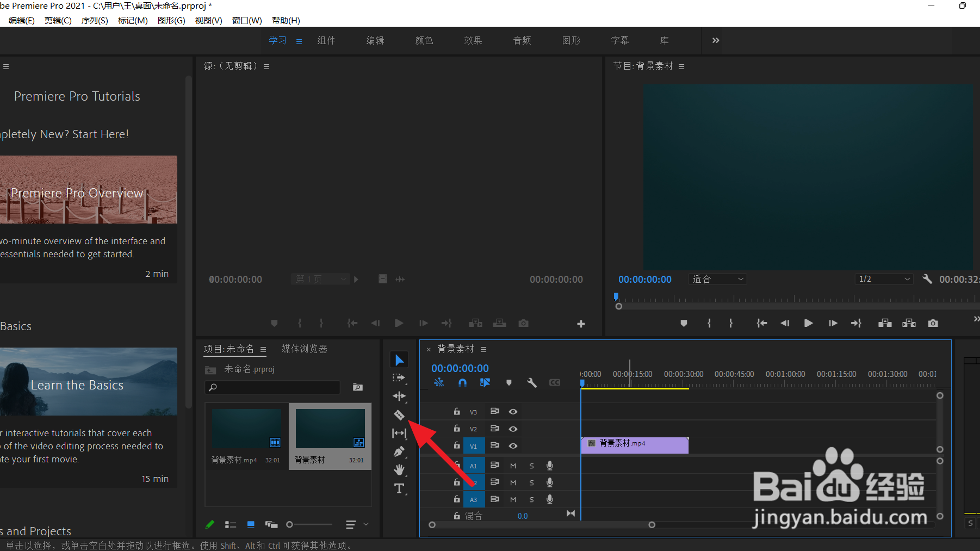This screenshot has width=980, height=551.
Task: Step back one frame in Program monitor
Action: (785, 323)
